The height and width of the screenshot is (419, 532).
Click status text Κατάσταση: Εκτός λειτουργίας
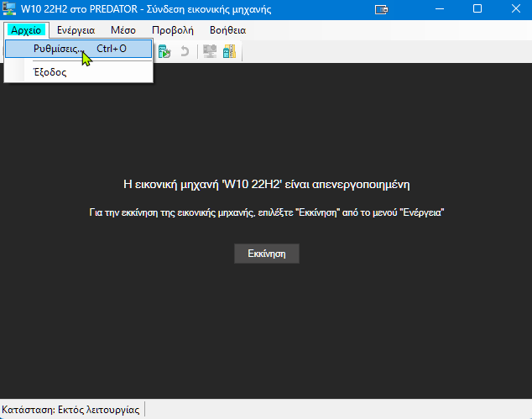[x=70, y=410]
